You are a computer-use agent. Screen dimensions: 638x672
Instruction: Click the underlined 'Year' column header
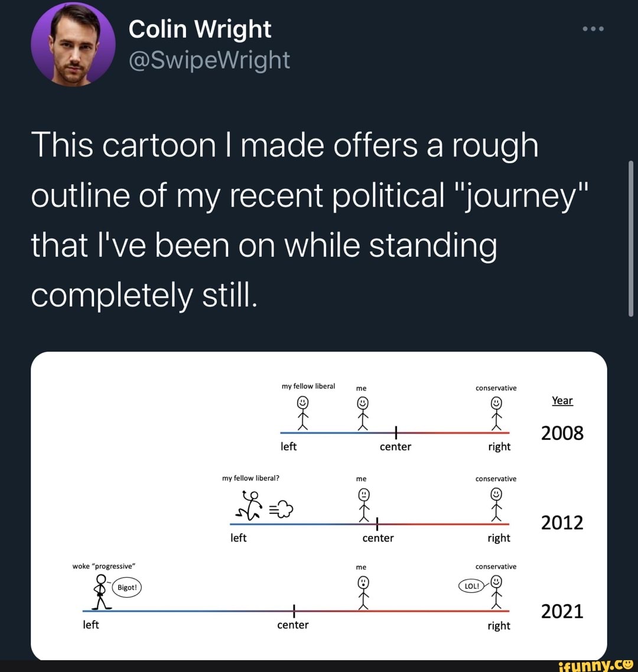point(562,400)
